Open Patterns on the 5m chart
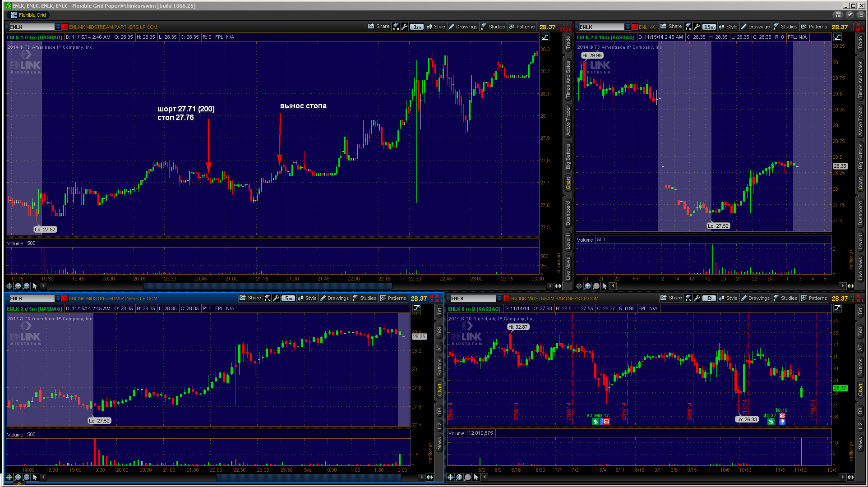Viewport: 868px width, 487px height. (x=393, y=298)
